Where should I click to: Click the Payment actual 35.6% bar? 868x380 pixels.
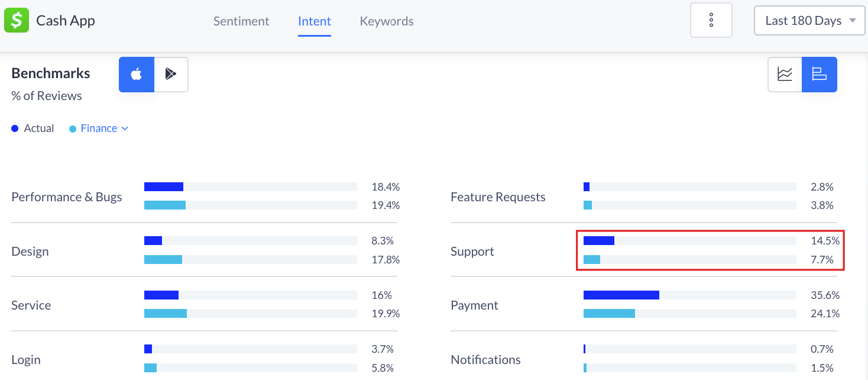[x=621, y=295]
